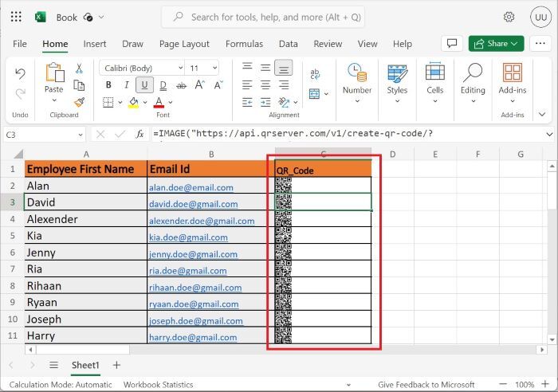
Task: Toggle Double underline formatting
Action: pyautogui.click(x=163, y=85)
